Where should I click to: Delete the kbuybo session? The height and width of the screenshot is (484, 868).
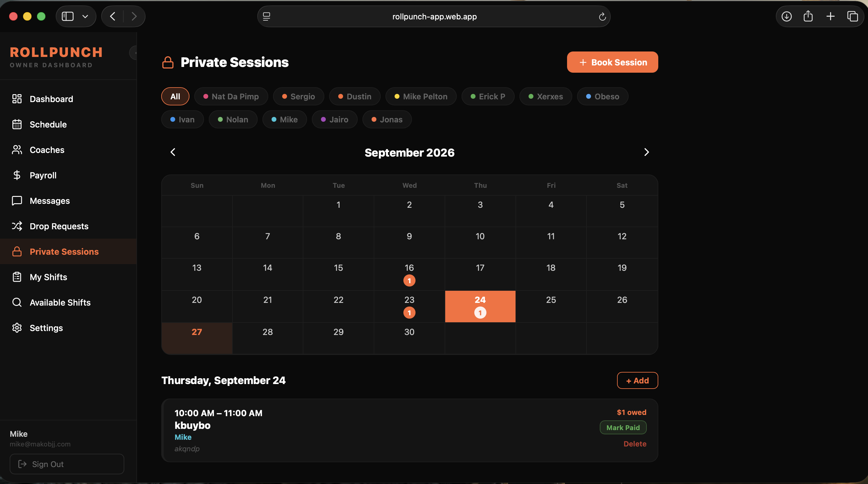(x=635, y=444)
